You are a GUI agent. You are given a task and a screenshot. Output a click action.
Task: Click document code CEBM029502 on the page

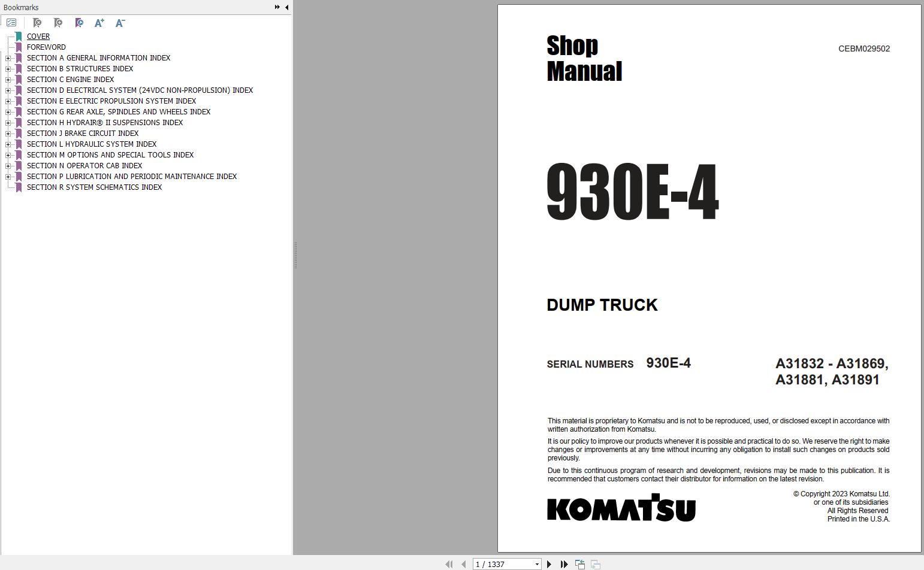tap(864, 49)
